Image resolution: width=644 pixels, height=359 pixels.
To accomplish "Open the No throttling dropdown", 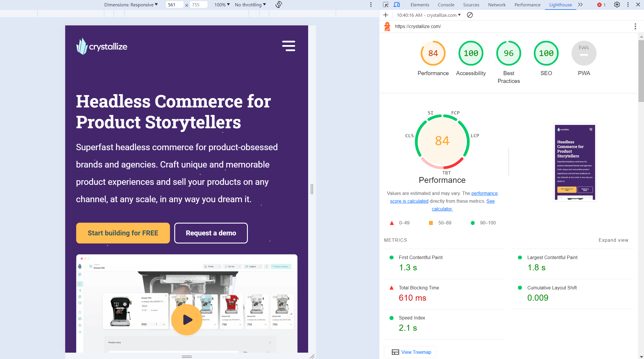I will (250, 5).
